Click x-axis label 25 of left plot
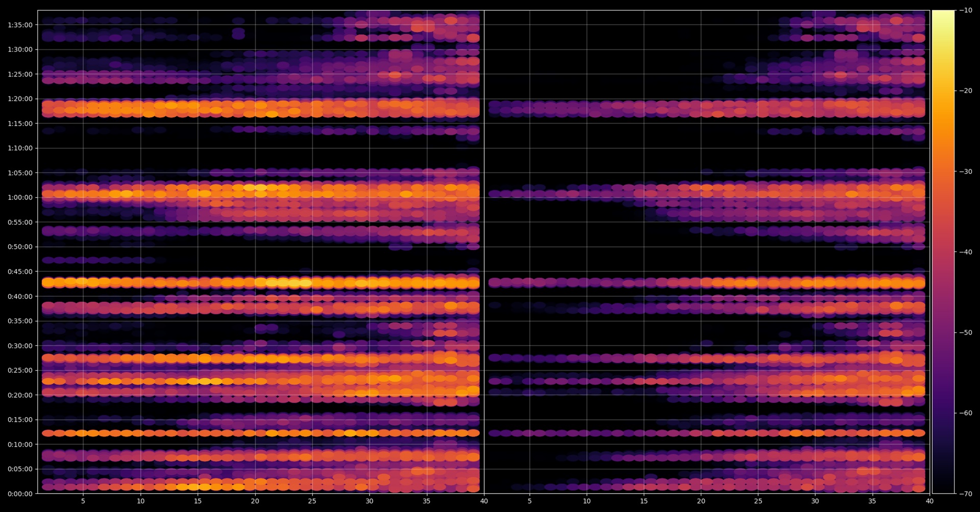 (x=312, y=501)
